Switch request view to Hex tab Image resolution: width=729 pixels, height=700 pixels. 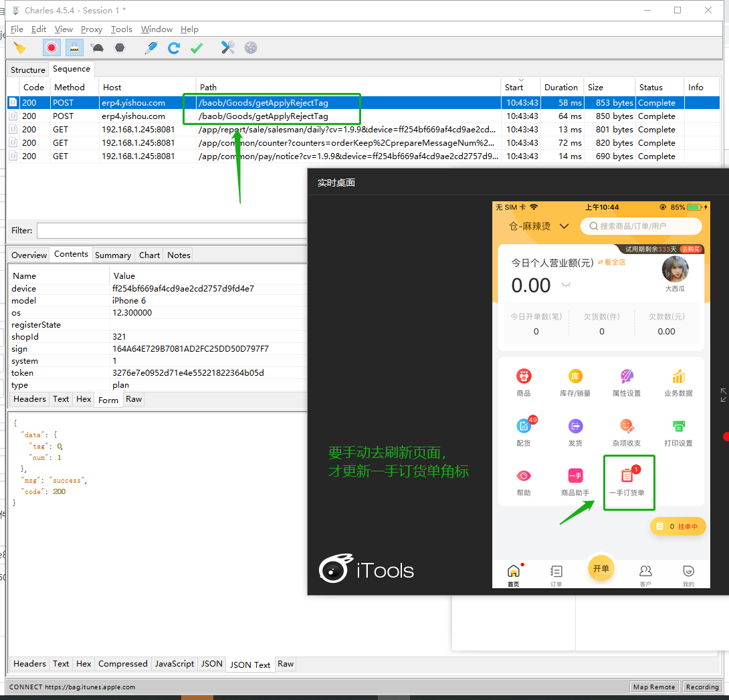[x=84, y=399]
